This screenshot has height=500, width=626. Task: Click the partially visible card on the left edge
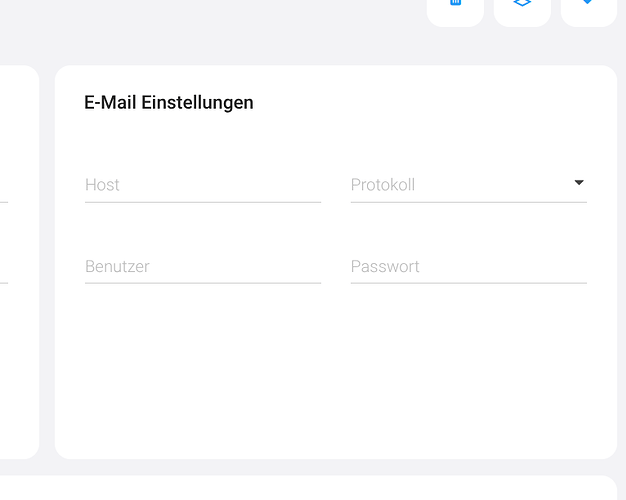pos(19,262)
